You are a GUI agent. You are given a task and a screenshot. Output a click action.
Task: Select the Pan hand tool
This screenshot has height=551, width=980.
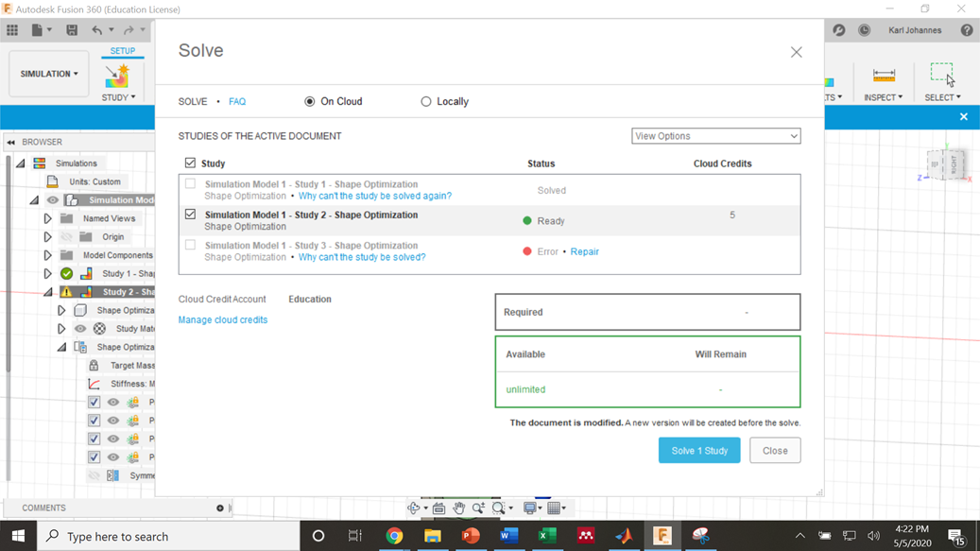(x=458, y=508)
